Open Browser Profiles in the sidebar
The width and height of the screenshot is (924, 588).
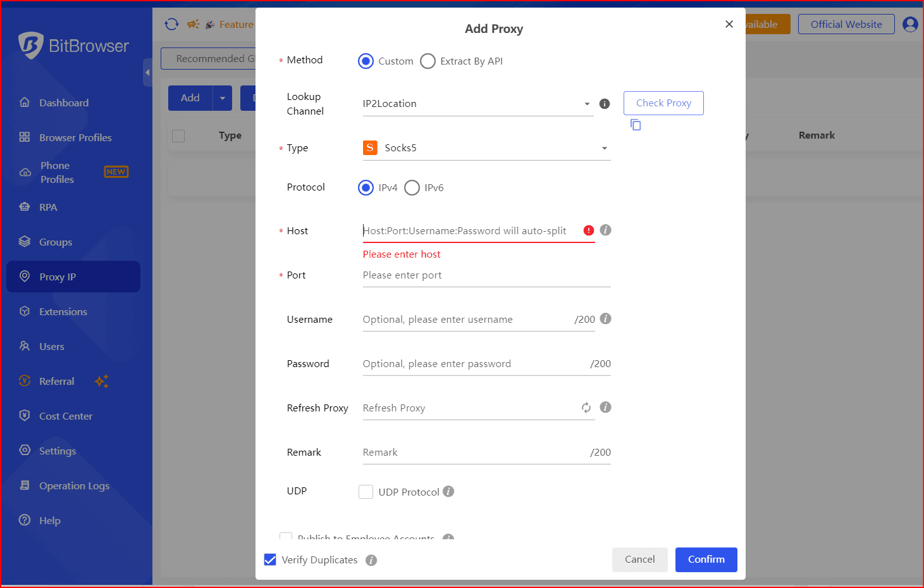[75, 137]
